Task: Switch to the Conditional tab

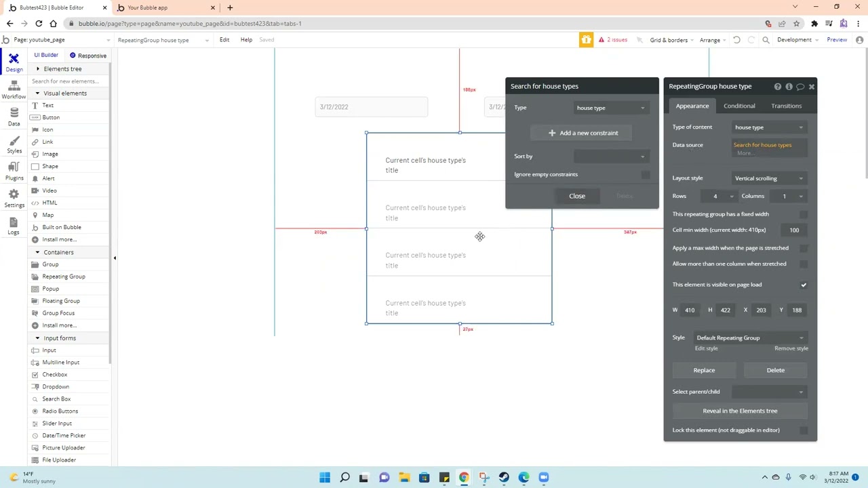Action: click(x=739, y=106)
